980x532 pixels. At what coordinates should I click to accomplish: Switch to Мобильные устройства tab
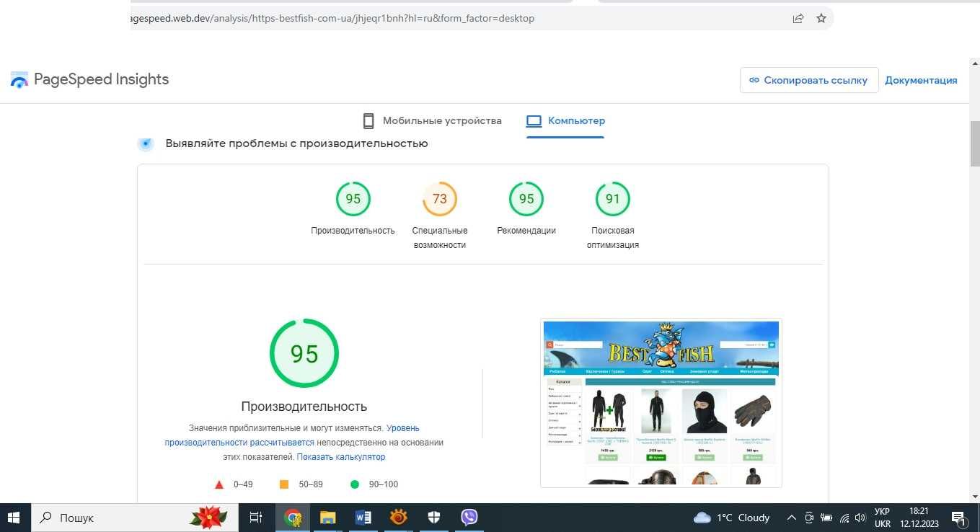[x=432, y=120]
